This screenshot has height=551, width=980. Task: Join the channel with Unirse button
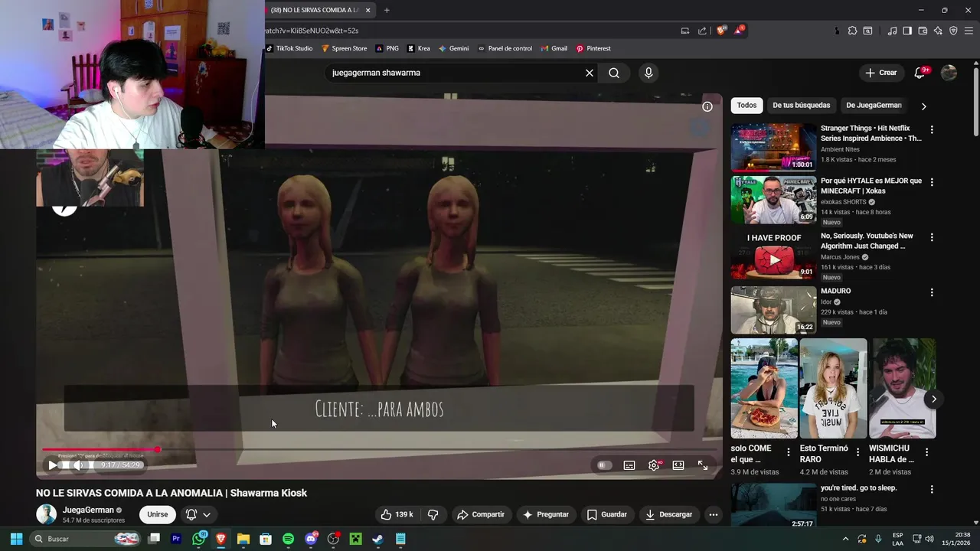click(x=158, y=514)
